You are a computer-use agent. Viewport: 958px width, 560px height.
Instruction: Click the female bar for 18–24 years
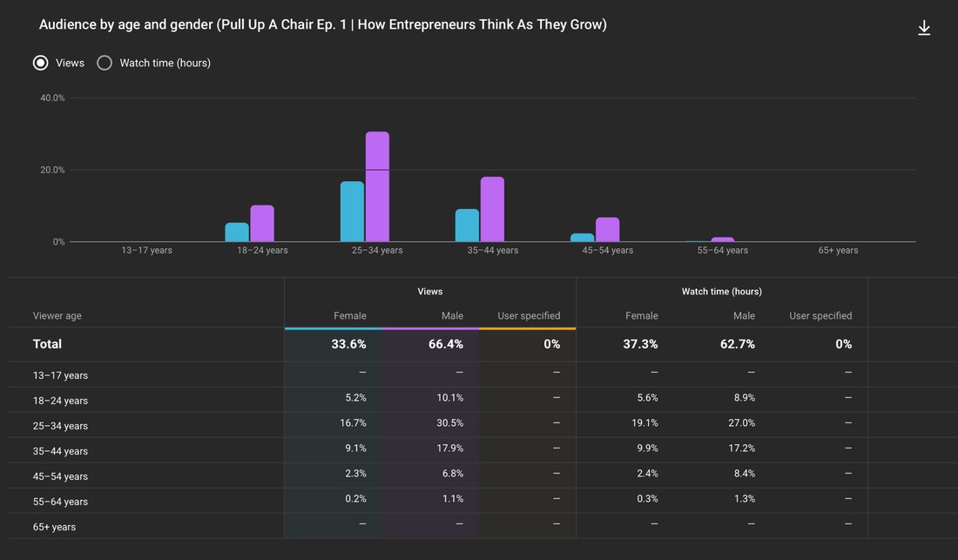click(x=237, y=232)
